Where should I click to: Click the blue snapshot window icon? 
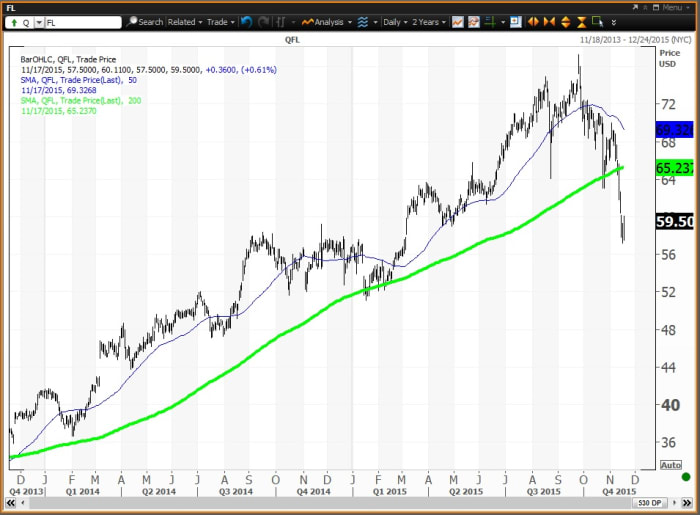click(516, 22)
